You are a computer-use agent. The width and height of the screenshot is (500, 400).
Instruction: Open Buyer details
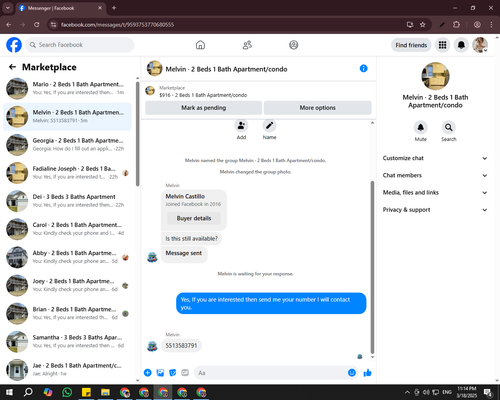194,218
